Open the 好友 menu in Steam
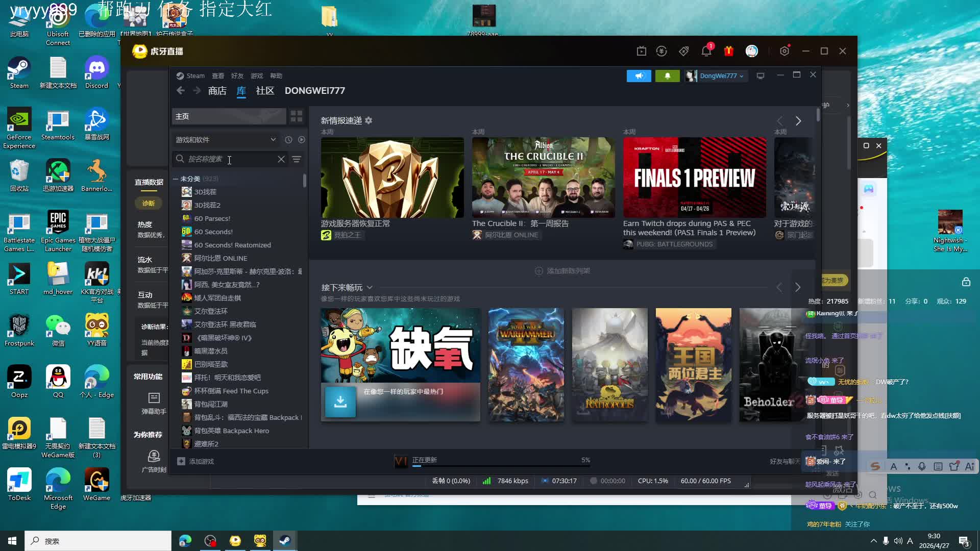 click(237, 76)
